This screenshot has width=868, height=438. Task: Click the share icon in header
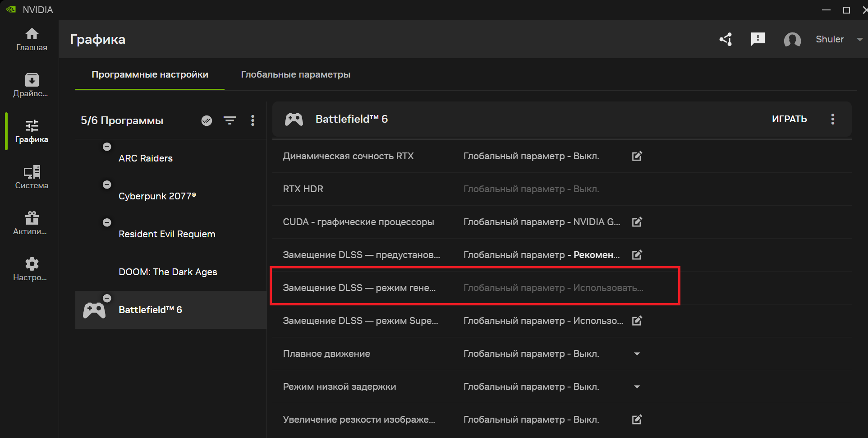[x=725, y=39]
